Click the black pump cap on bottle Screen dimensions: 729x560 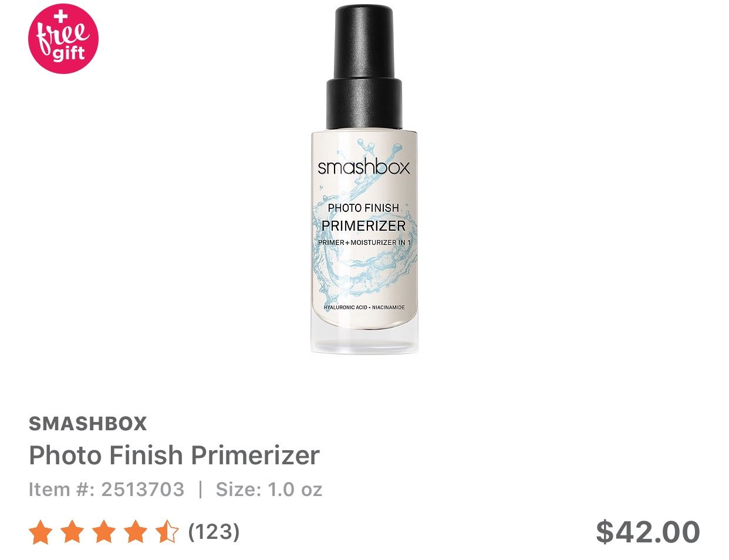[364, 66]
